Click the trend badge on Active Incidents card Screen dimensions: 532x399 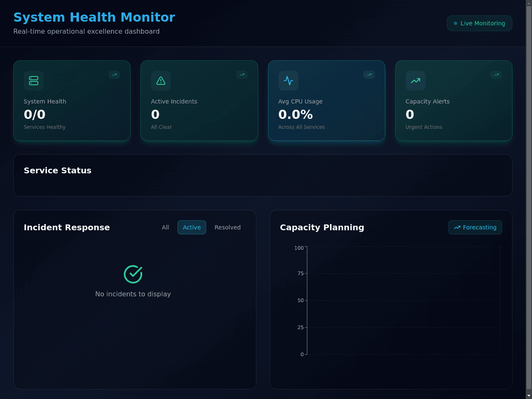pos(242,75)
